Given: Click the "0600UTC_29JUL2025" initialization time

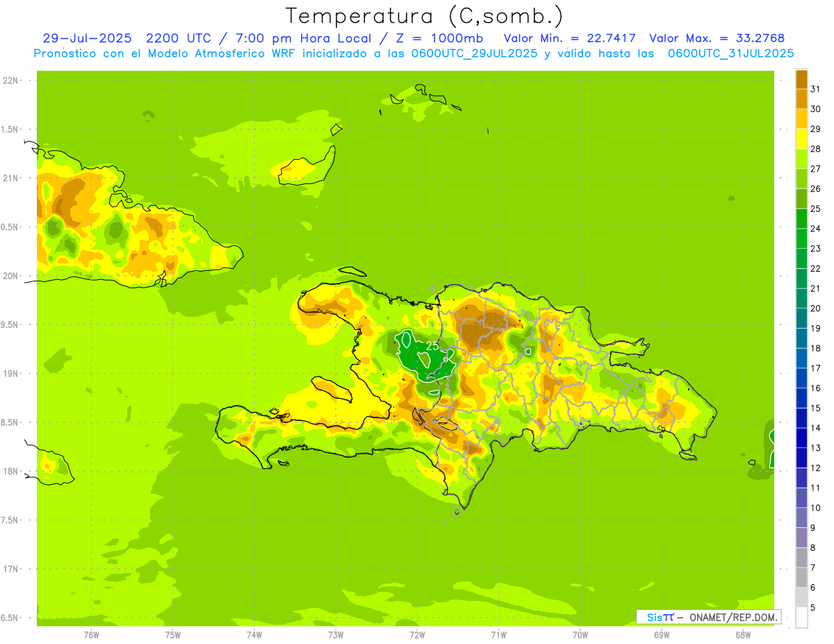Looking at the screenshot, I should coord(472,53).
